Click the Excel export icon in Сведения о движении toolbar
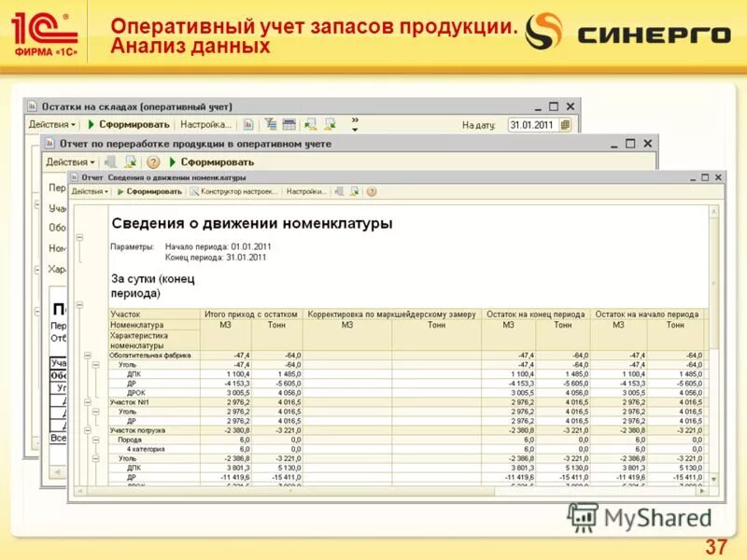The image size is (747, 560). 353,189
